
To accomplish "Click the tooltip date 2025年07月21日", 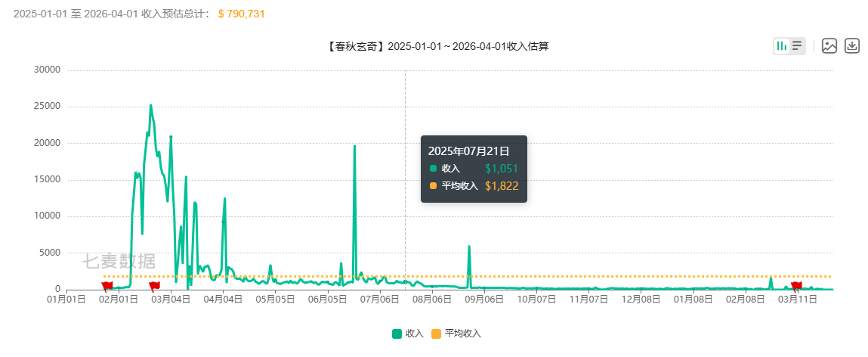I will click(468, 151).
